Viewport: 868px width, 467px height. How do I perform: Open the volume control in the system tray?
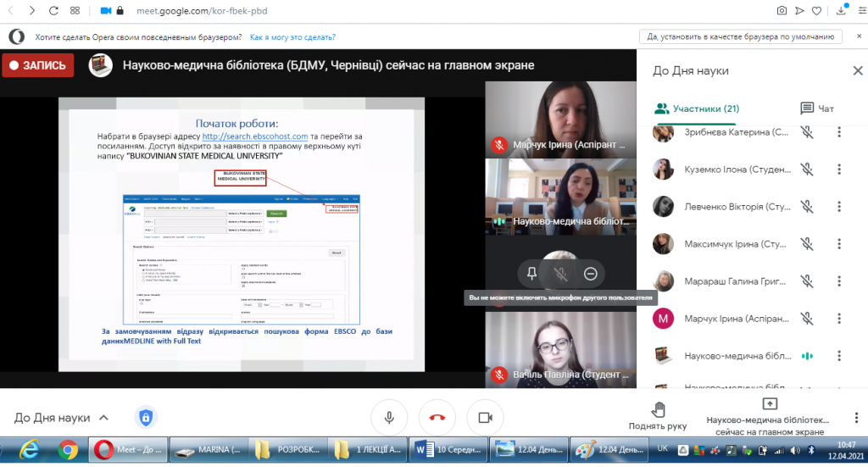pyautogui.click(x=795, y=450)
